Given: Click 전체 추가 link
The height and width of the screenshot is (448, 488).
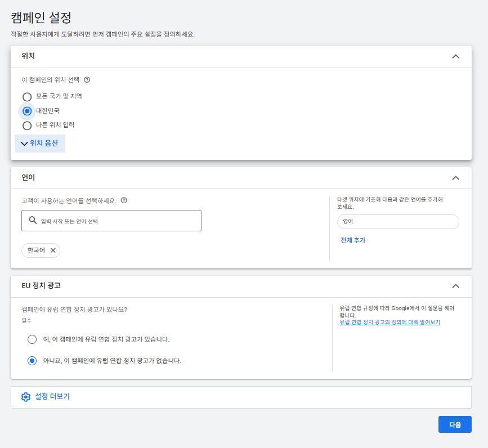Looking at the screenshot, I should coord(353,240).
